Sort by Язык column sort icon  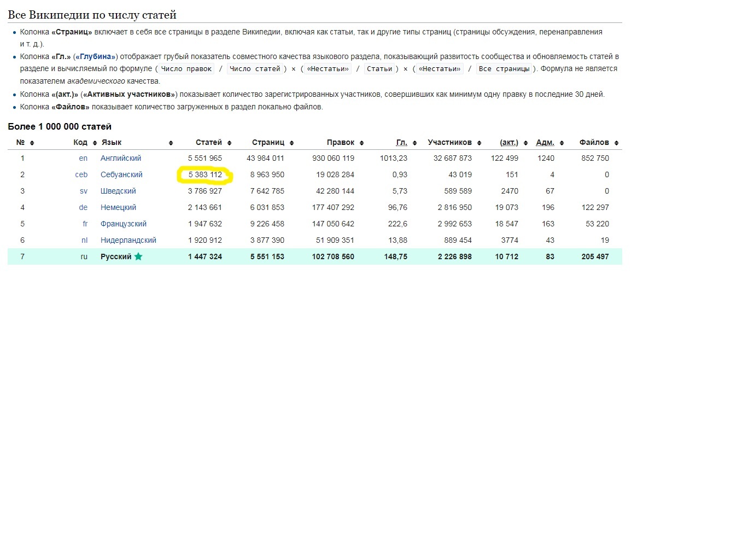click(171, 143)
